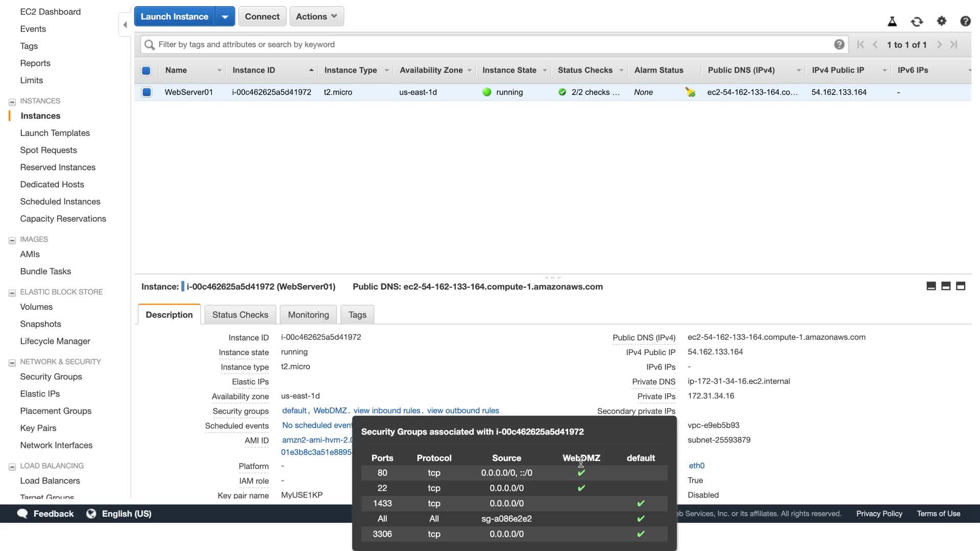Collapse the NETWORK & SECURITY section

12,362
